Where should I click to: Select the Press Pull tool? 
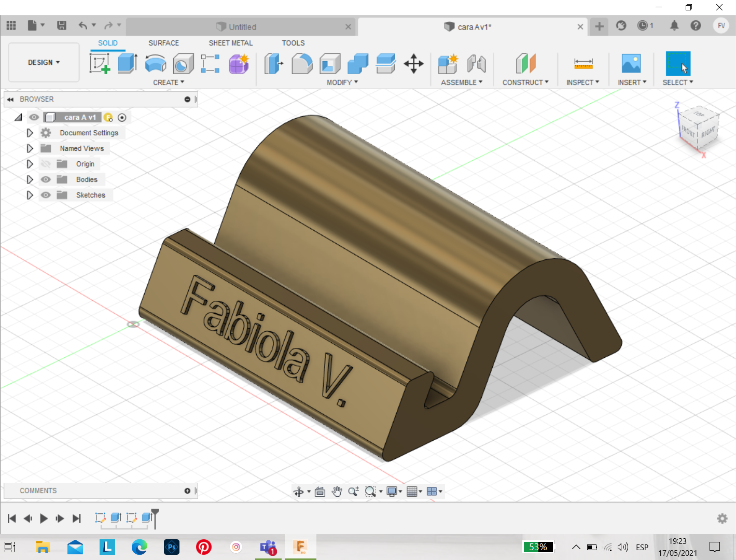click(274, 63)
